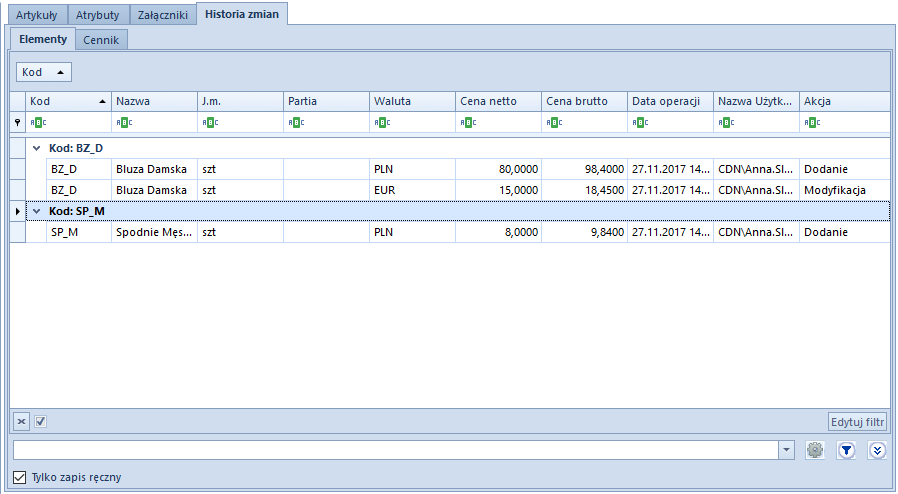Sort by the Partia column header
Viewport: 898px width, 494px height.
pyautogui.click(x=326, y=101)
